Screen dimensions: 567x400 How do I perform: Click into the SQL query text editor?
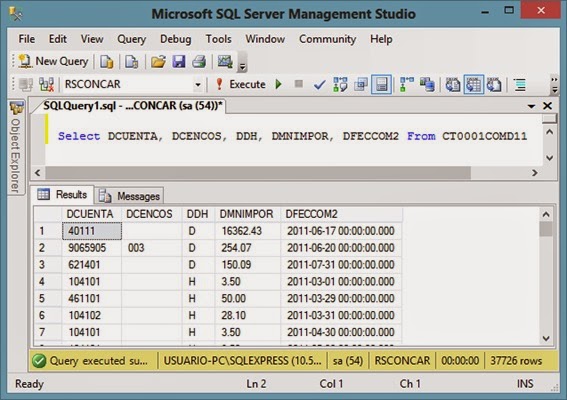[x=293, y=139]
